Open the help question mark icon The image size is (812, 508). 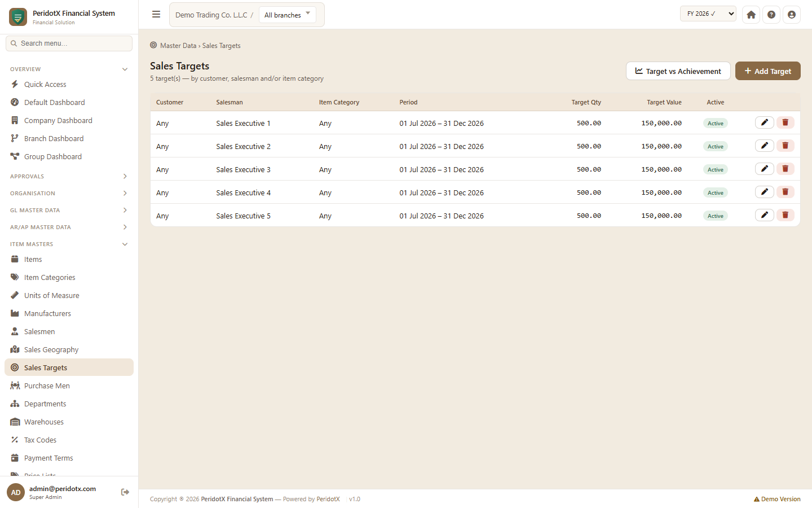pos(771,15)
